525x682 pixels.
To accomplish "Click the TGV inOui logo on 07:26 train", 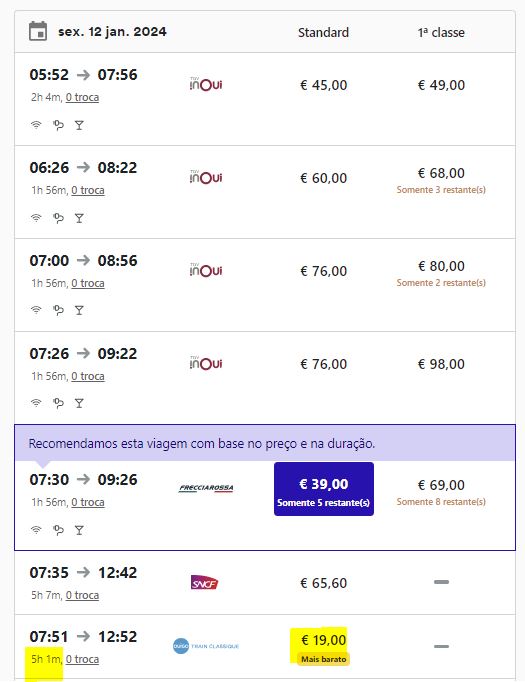I will [x=206, y=363].
